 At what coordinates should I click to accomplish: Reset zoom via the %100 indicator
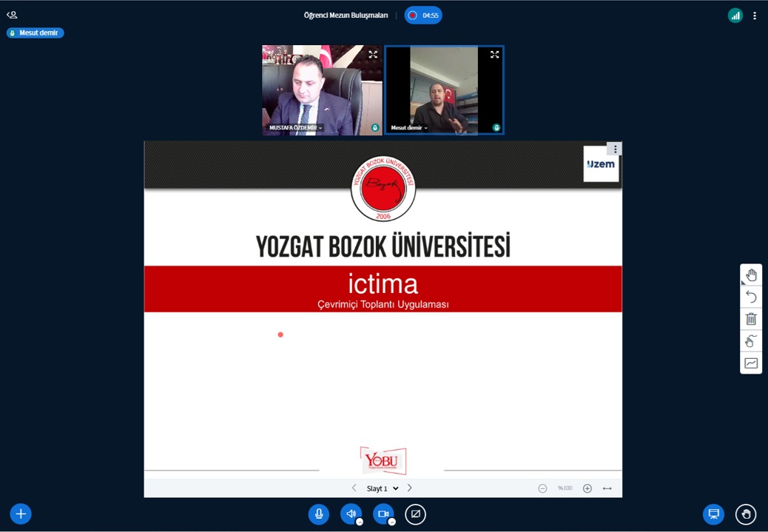coord(565,488)
